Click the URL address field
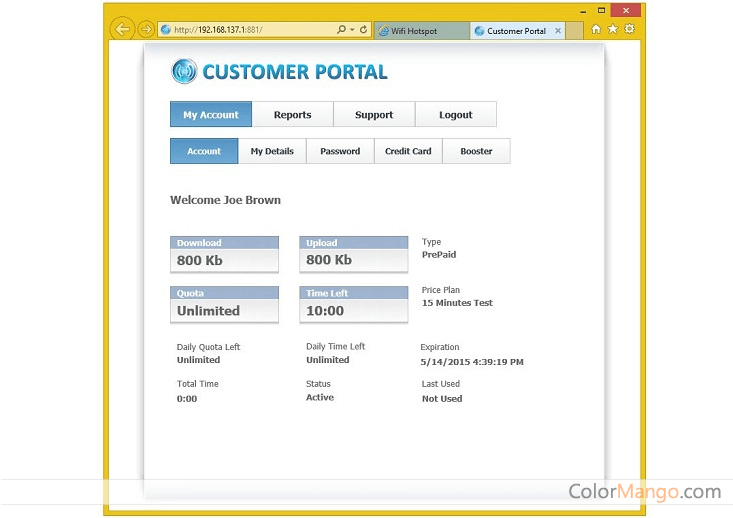 click(x=250, y=30)
